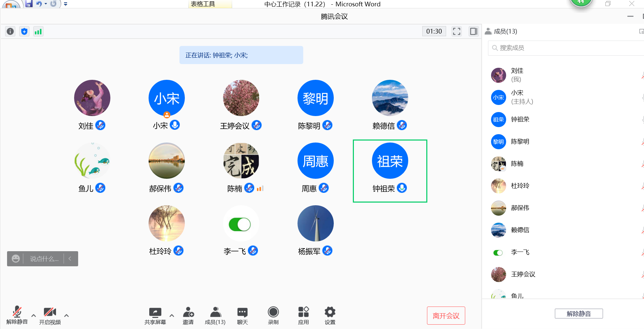Click 李一飞's muted mic icon in grid
The image size is (644, 329).
pyautogui.click(x=253, y=251)
